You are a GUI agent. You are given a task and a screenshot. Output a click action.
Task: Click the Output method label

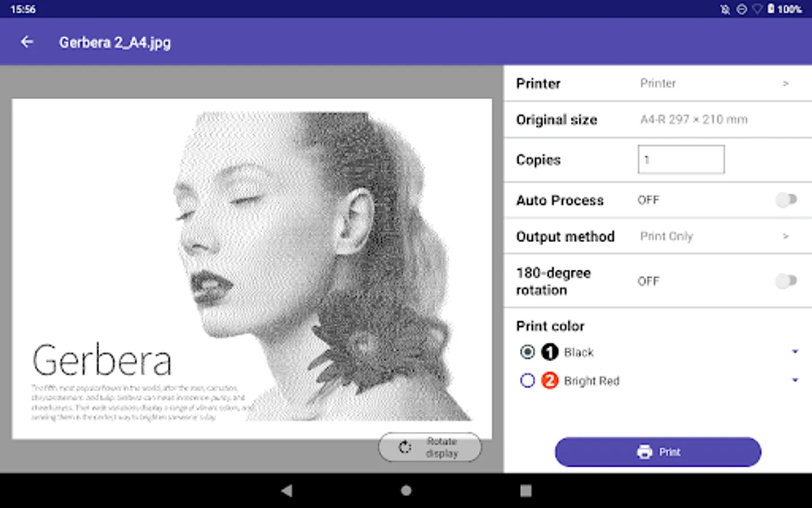565,237
